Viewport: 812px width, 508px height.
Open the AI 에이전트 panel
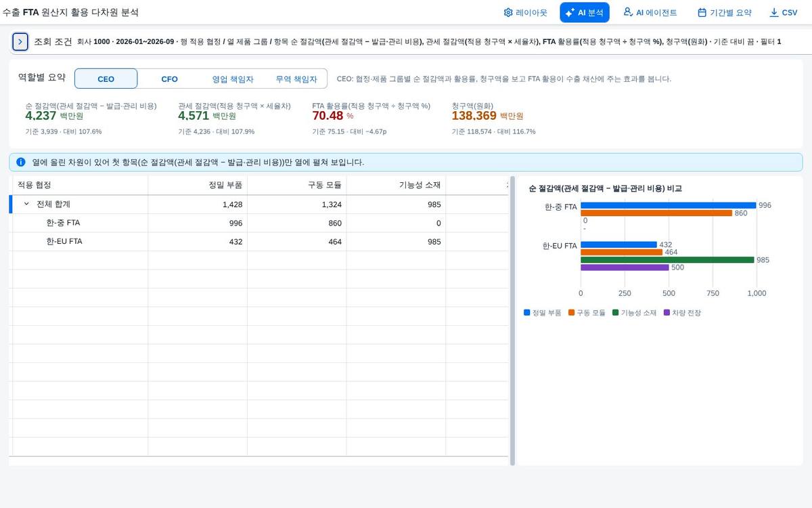[x=650, y=12]
